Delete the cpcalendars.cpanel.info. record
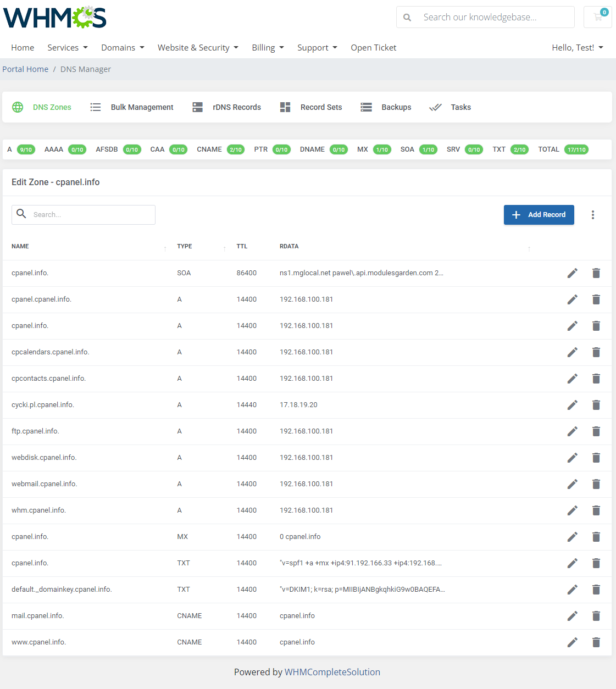The width and height of the screenshot is (616, 689). coord(596,352)
